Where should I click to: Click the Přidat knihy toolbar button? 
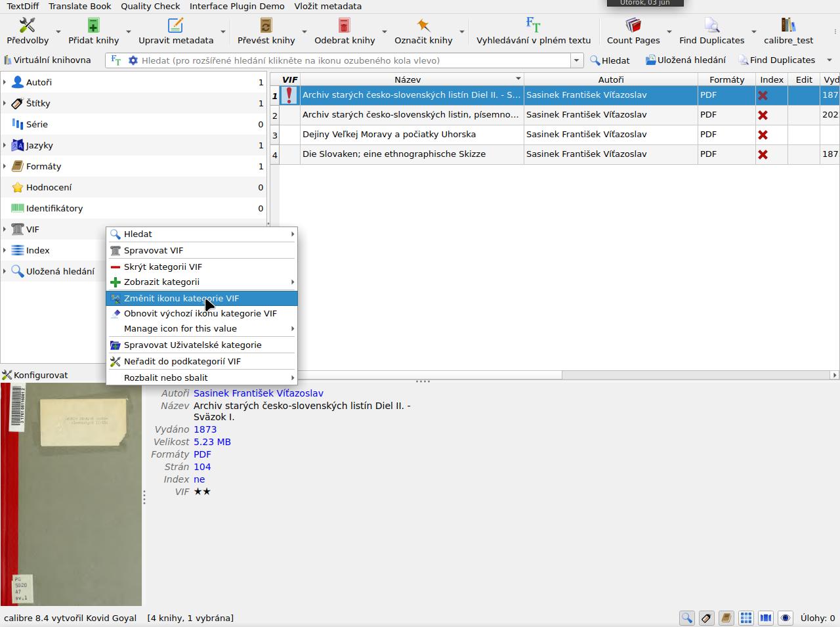93,31
